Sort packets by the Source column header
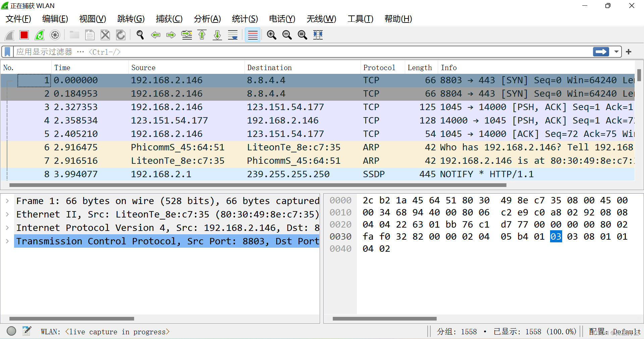The height and width of the screenshot is (339, 644). point(186,67)
